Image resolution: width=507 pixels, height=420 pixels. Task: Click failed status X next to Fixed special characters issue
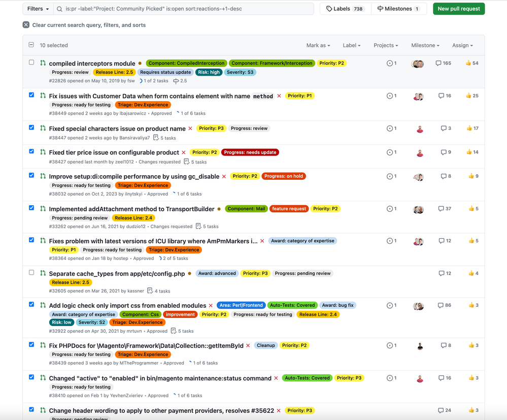[190, 128]
